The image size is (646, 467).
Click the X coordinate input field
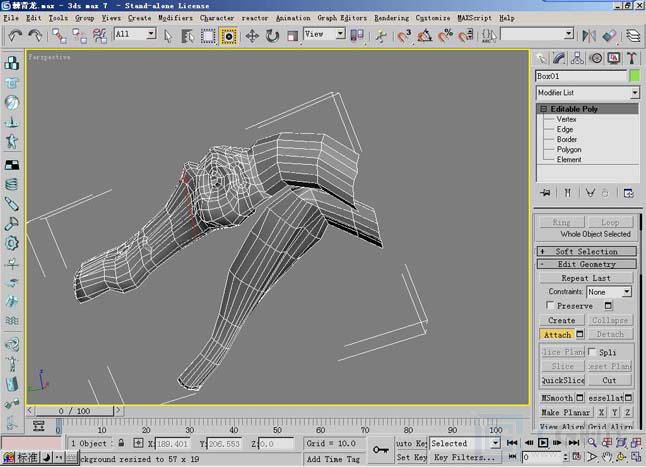172,444
